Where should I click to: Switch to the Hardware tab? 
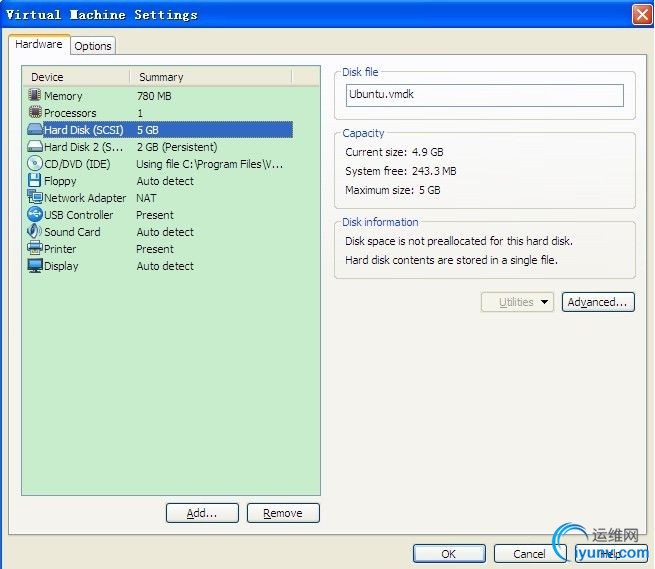coord(39,45)
